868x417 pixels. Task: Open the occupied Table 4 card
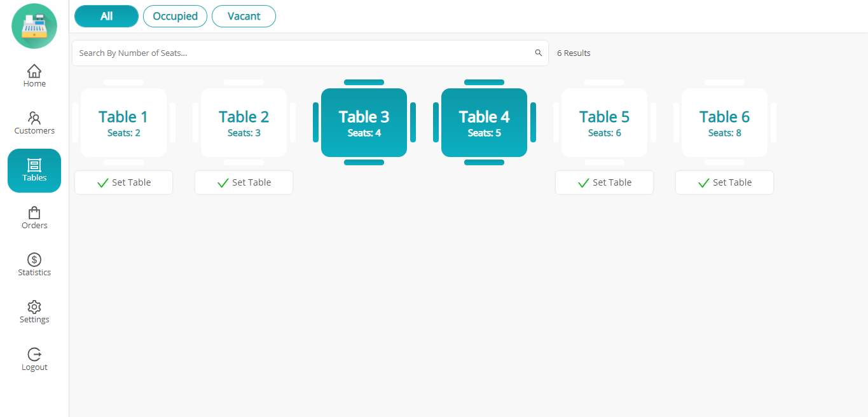point(484,123)
